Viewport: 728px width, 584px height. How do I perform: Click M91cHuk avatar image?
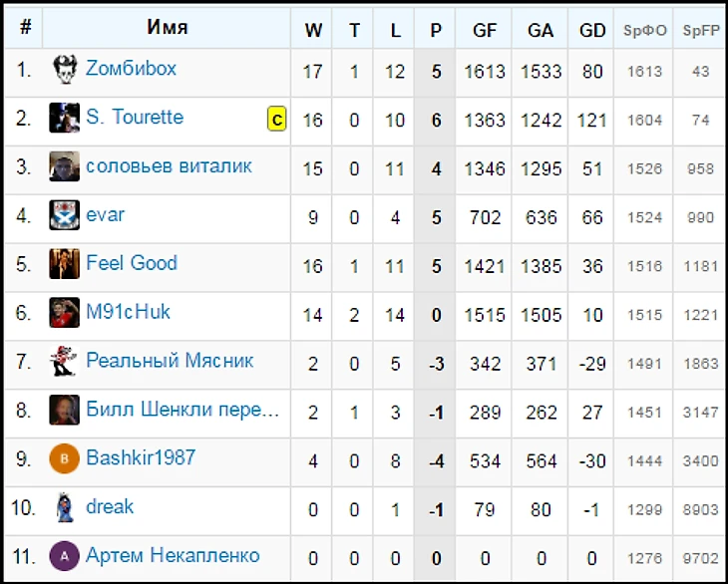pyautogui.click(x=64, y=313)
